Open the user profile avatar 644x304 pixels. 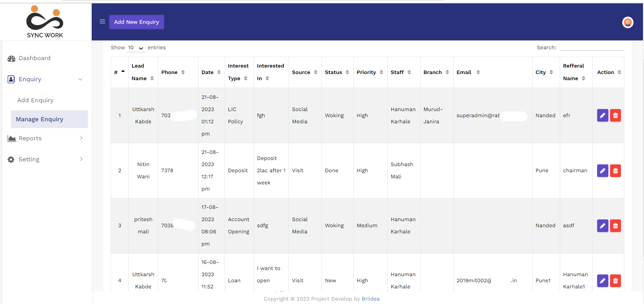pyautogui.click(x=628, y=22)
